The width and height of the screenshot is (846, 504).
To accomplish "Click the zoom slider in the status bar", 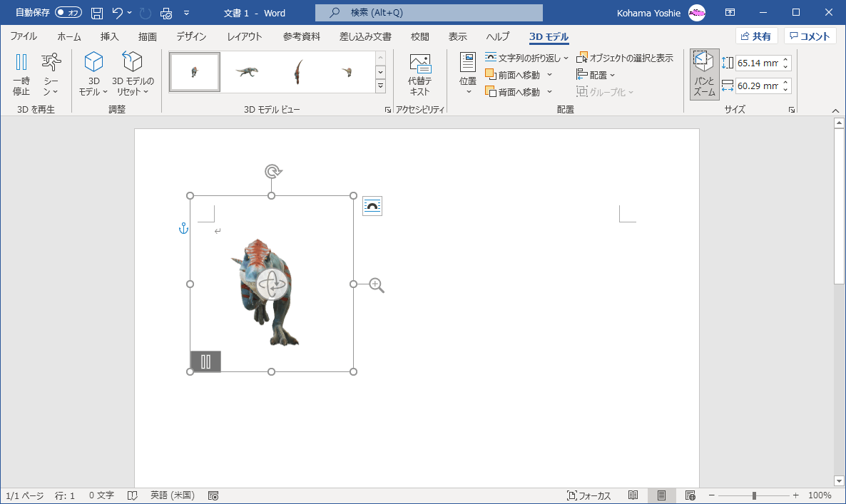I will pos(754,495).
